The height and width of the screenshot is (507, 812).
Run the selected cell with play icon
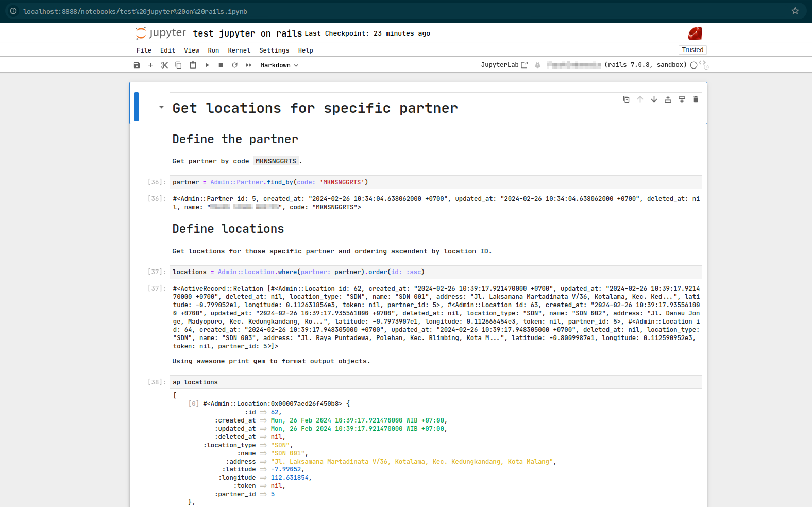[x=207, y=65]
